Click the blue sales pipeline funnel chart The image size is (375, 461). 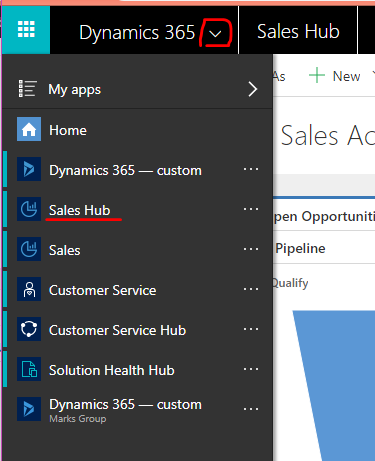point(333,385)
